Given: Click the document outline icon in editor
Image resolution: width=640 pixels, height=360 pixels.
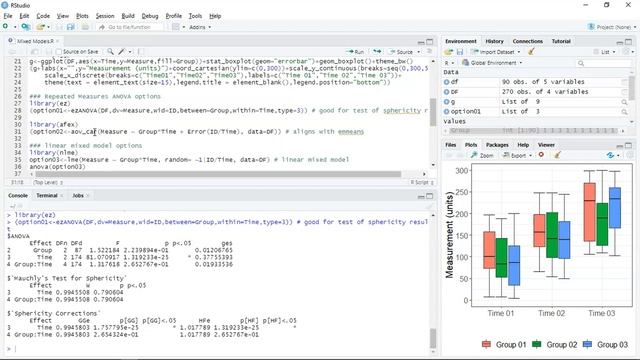Looking at the screenshot, I should pyautogui.click(x=429, y=52).
